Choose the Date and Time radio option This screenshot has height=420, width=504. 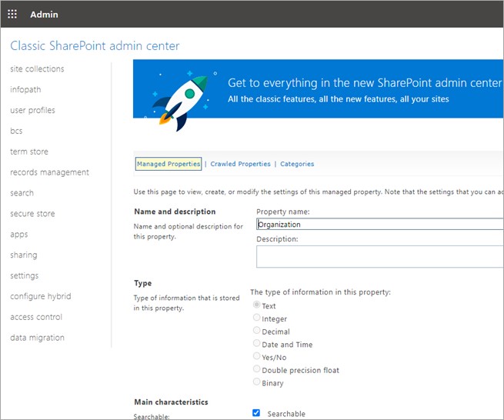point(257,345)
